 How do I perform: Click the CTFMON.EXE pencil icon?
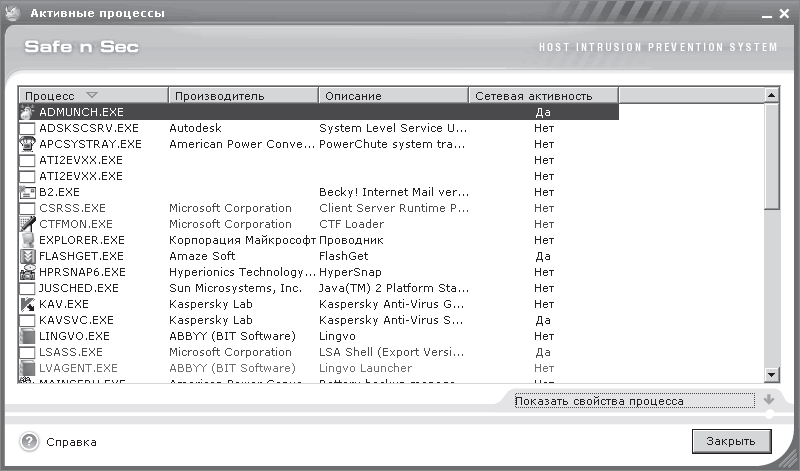[27, 224]
